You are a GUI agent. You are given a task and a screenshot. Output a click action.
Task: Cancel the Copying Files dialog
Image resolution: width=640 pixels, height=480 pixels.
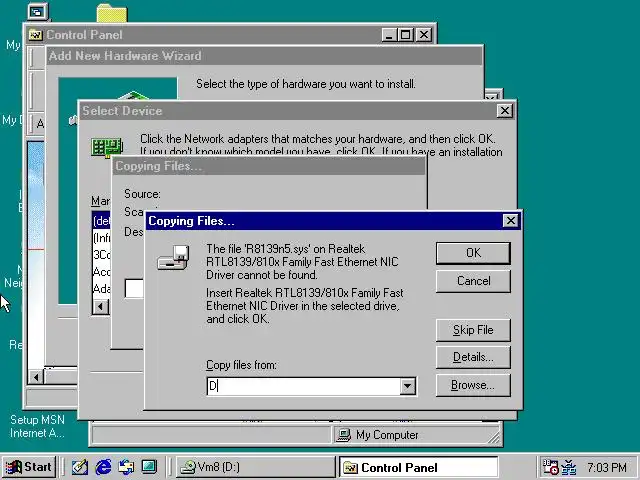pos(473,281)
